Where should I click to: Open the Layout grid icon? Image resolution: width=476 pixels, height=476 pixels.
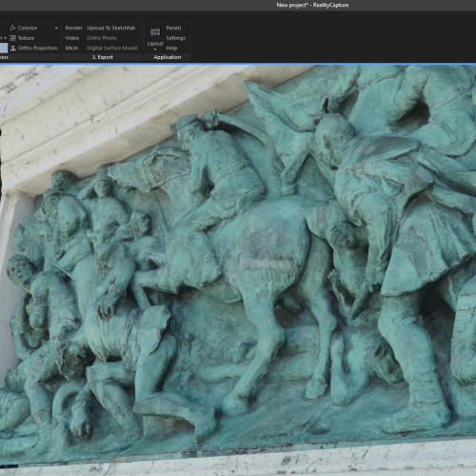pyautogui.click(x=155, y=32)
